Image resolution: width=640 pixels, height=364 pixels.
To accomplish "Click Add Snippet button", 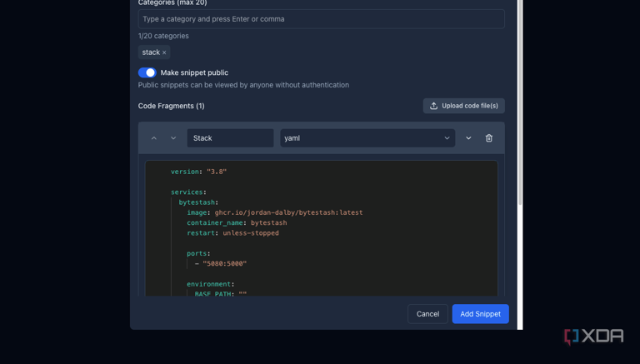I will click(x=480, y=314).
